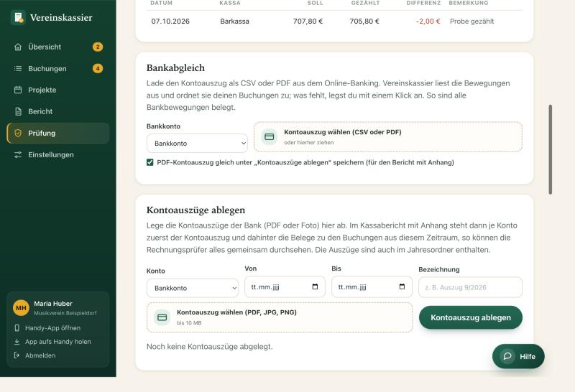Click the Projekte calendar icon
This screenshot has width=575, height=392.
[x=17, y=90]
